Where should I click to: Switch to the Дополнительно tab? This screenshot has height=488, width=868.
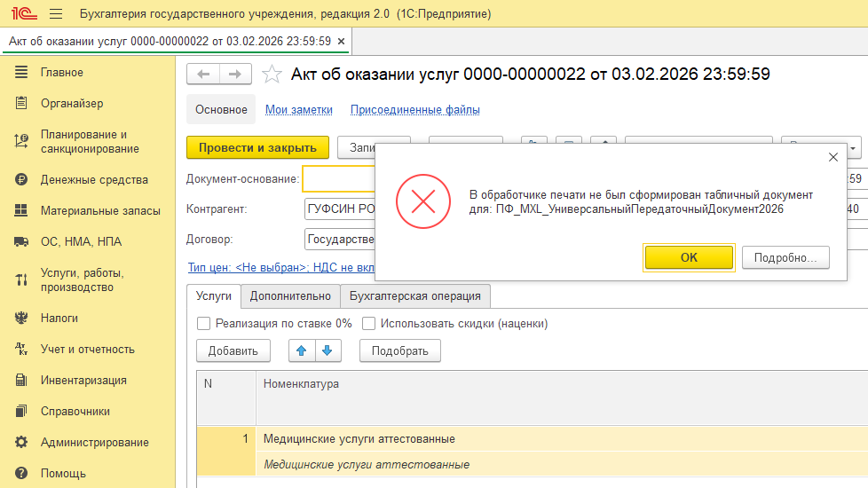(x=290, y=296)
